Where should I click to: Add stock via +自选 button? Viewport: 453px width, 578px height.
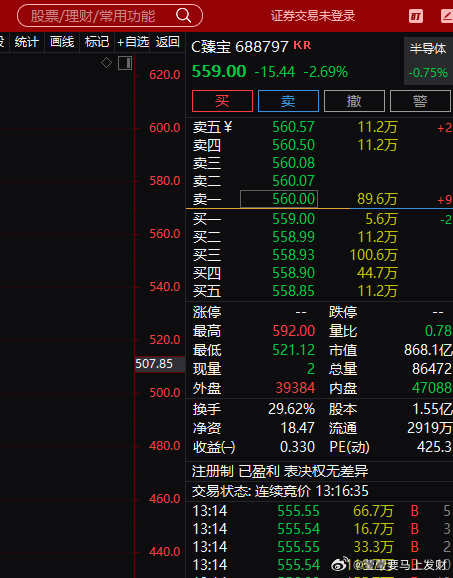[133, 42]
